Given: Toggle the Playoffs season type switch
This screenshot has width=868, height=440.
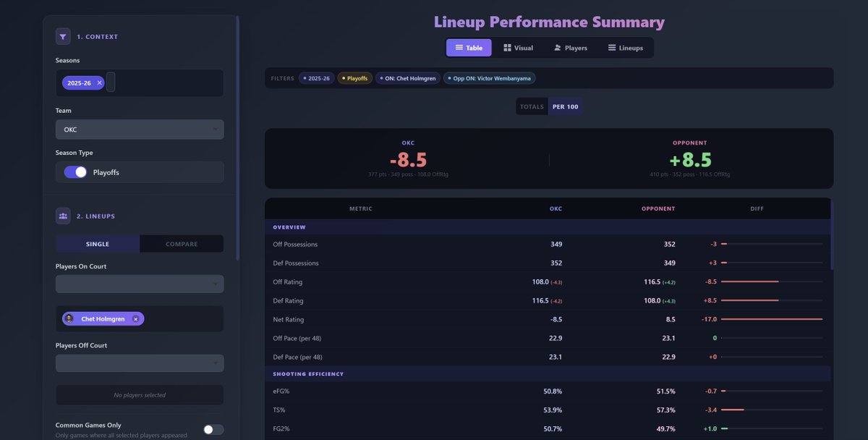Looking at the screenshot, I should tap(75, 172).
